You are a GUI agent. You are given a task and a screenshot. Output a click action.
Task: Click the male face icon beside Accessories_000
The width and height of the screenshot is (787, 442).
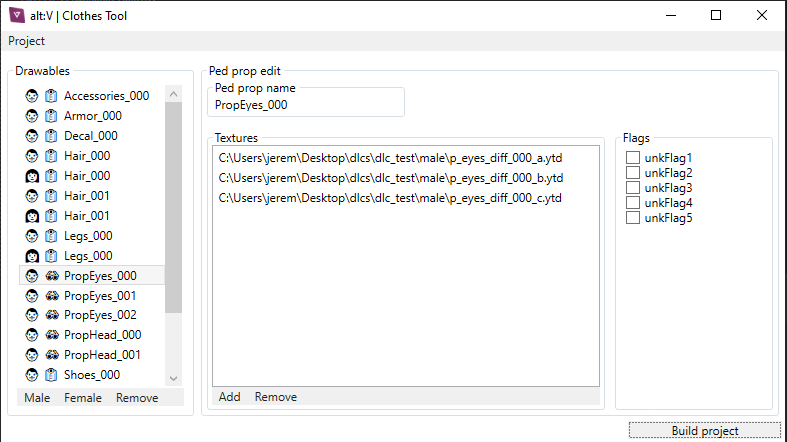point(32,96)
